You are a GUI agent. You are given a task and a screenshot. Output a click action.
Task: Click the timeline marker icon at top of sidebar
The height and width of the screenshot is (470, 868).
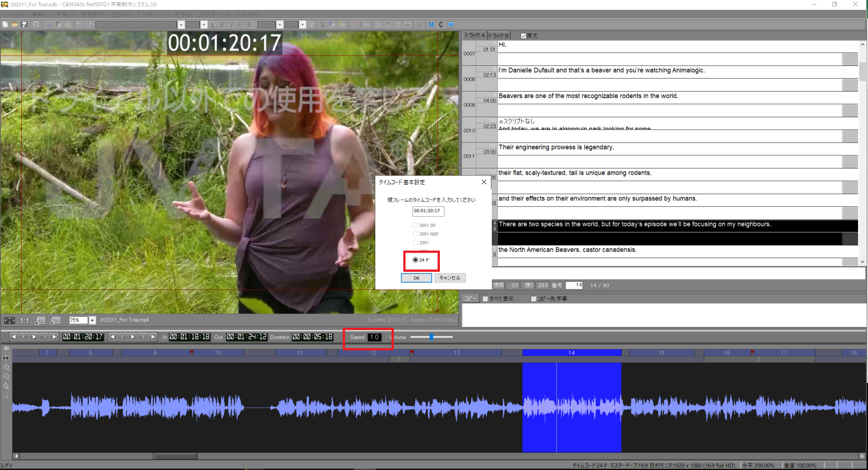click(6, 348)
